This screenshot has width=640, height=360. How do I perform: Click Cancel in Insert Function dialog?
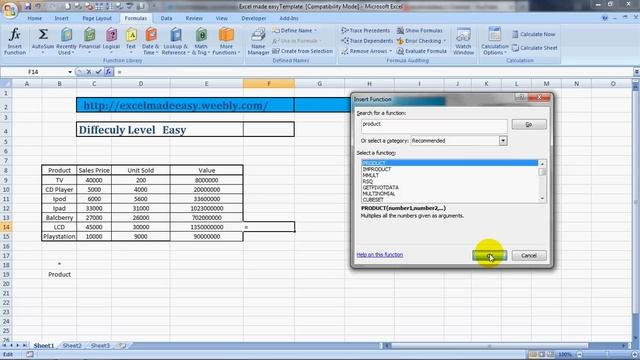[x=529, y=256]
